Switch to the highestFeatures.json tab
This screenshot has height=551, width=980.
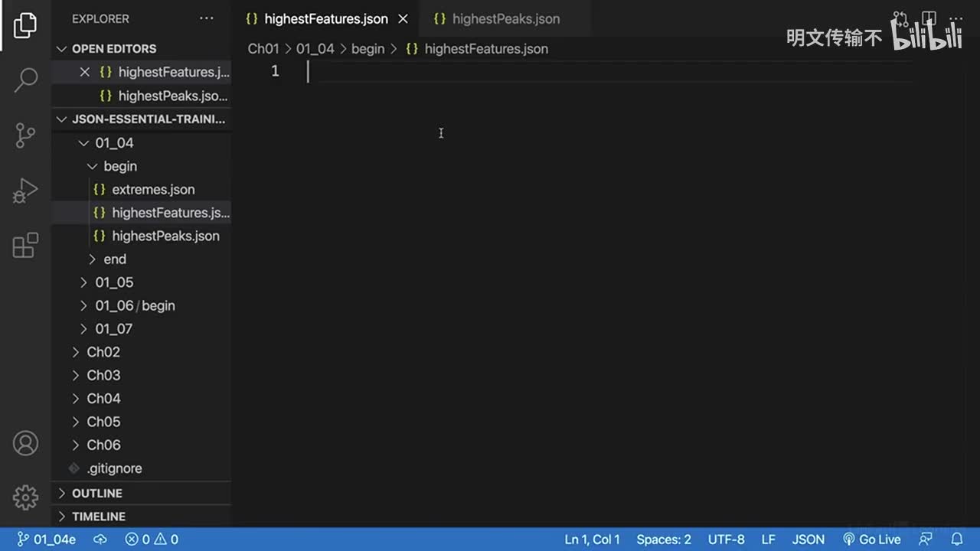point(326,19)
